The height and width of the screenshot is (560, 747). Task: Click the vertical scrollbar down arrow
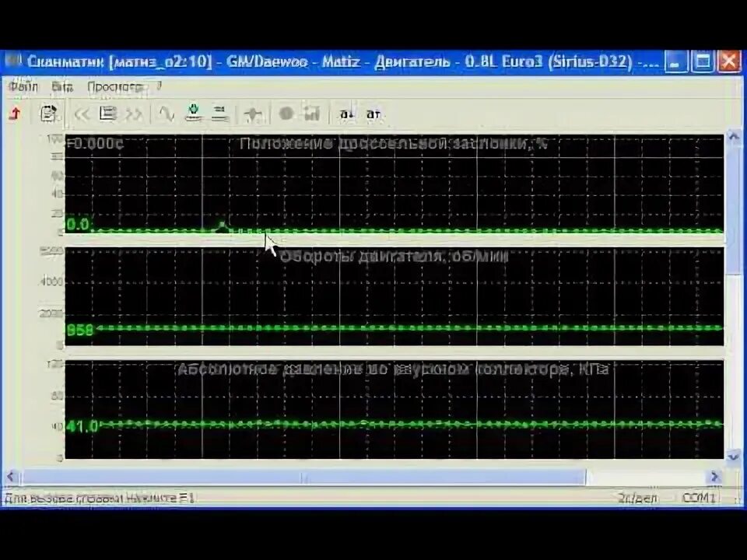(733, 457)
